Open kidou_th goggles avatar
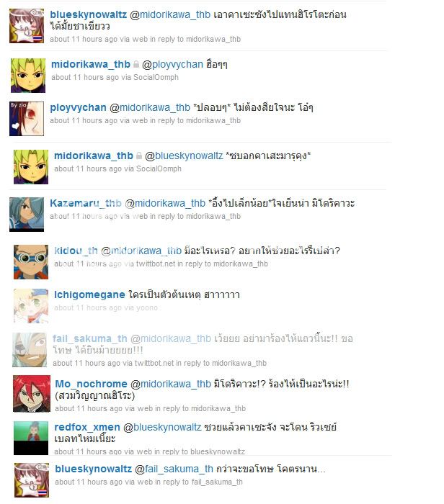This screenshot has height=504, width=444. (x=31, y=262)
